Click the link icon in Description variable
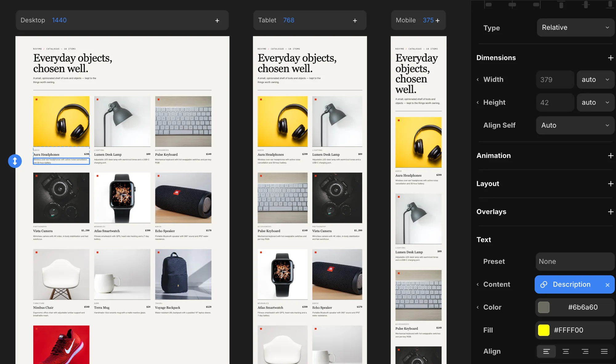Screen dimensions: 616x364 (x=544, y=284)
